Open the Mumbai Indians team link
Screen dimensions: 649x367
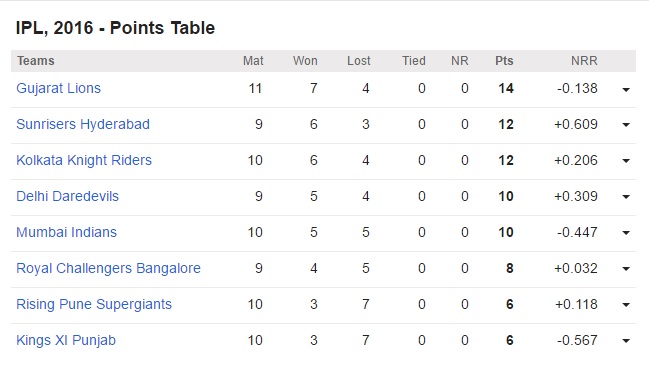(x=66, y=232)
